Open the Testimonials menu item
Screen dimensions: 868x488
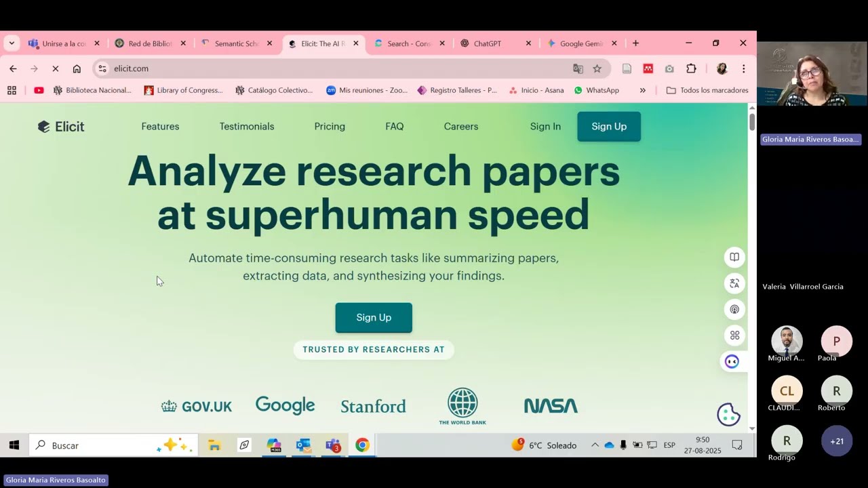pyautogui.click(x=247, y=127)
